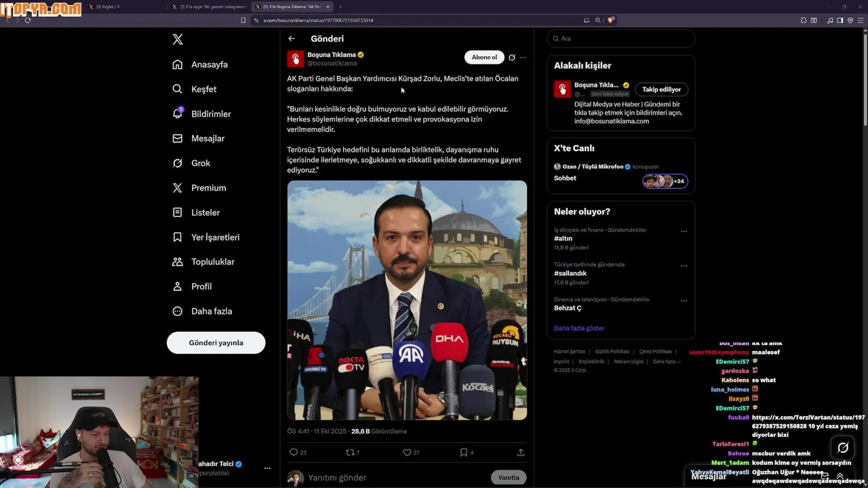The image size is (868, 488).
Task: Close the X'te Boşuna Tıklama tab
Action: (x=328, y=7)
